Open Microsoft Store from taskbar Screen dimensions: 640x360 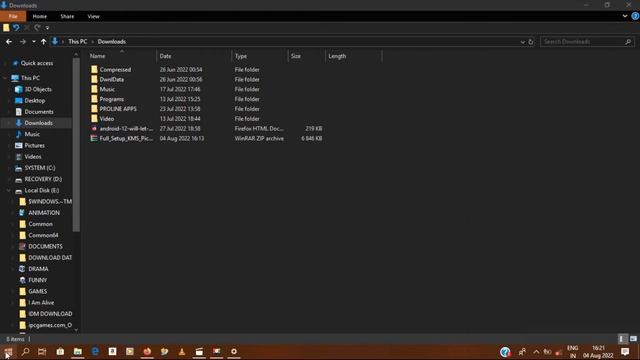click(60, 351)
